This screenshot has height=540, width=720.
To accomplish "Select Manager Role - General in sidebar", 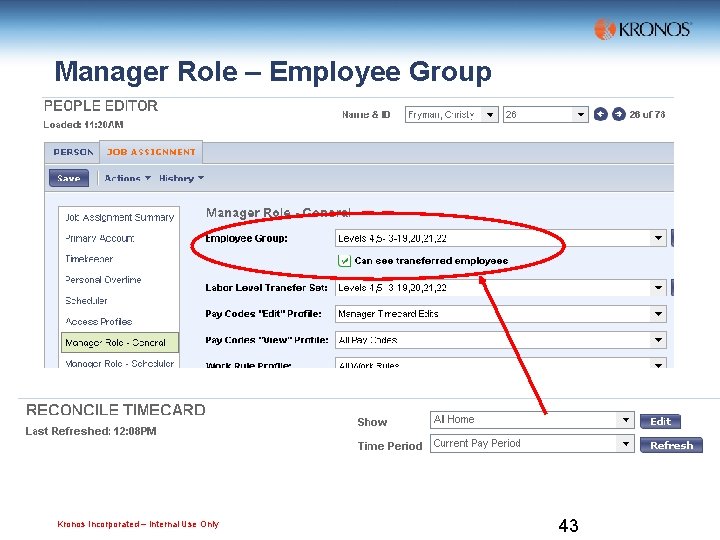I will pyautogui.click(x=119, y=343).
